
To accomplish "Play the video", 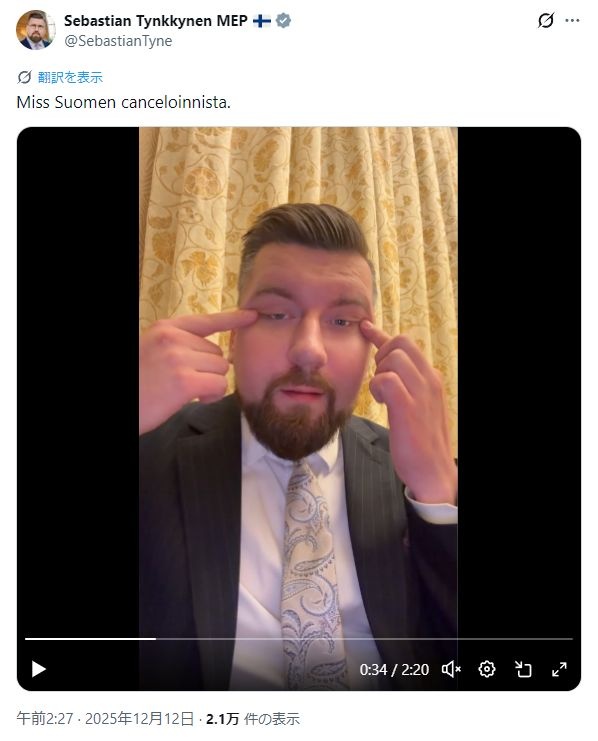I will 38,669.
